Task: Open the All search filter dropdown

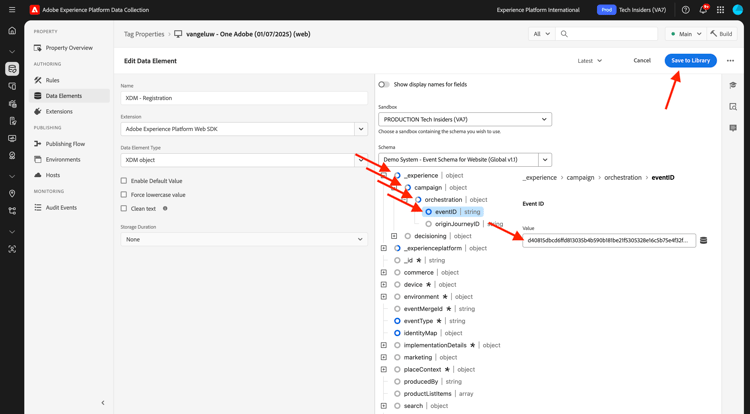Action: click(541, 34)
